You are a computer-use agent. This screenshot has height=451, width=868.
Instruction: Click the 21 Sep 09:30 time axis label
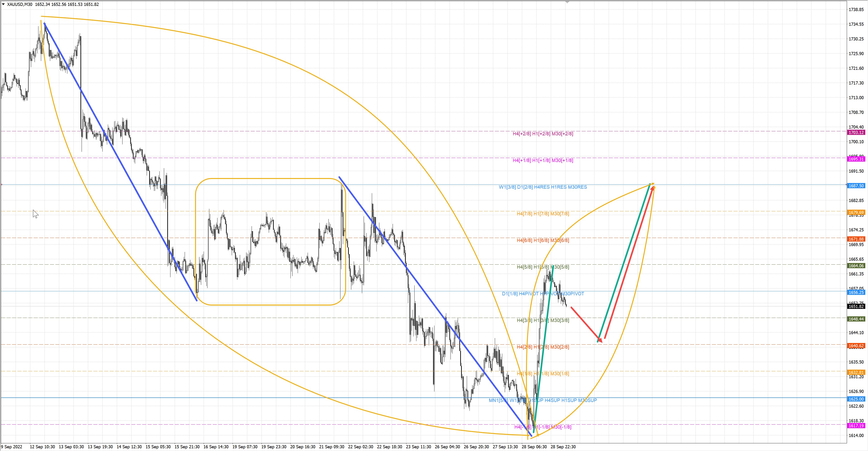click(332, 447)
